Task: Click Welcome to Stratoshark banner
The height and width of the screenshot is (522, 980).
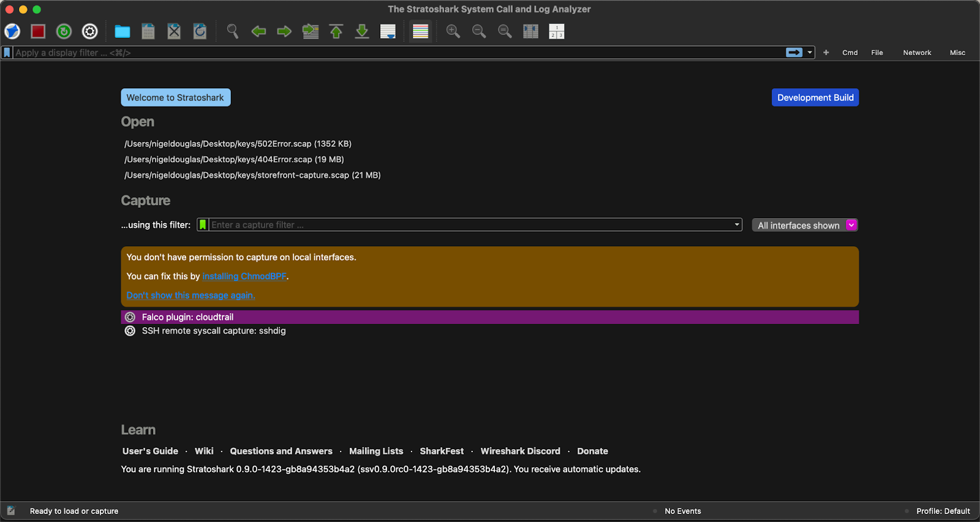Action: [x=176, y=97]
